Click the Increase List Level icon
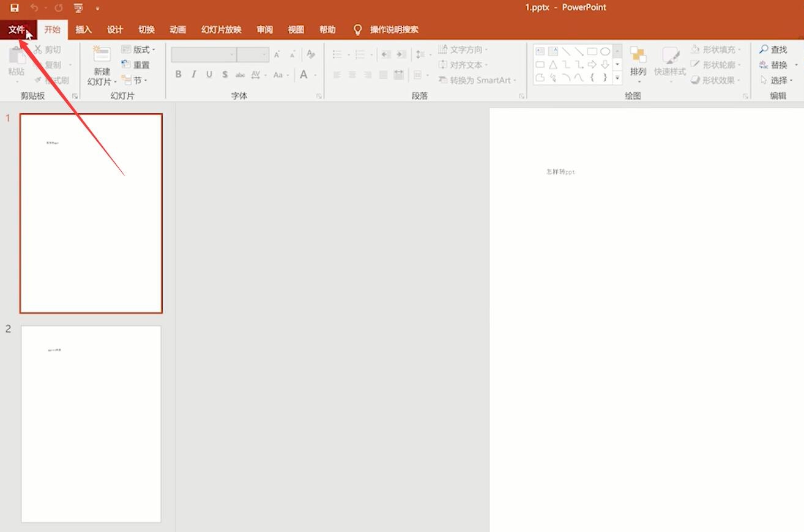This screenshot has height=532, width=804. click(401, 54)
